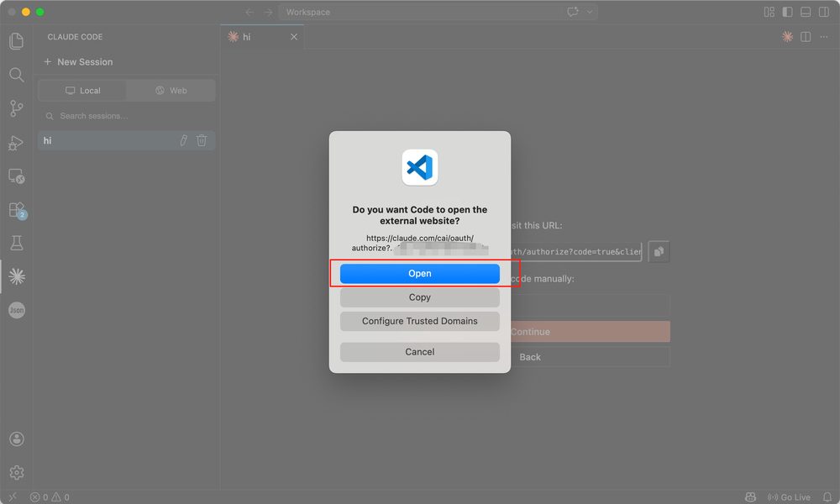The height and width of the screenshot is (504, 840).
Task: Select the hi session in the sidebar list
Action: pos(101,140)
